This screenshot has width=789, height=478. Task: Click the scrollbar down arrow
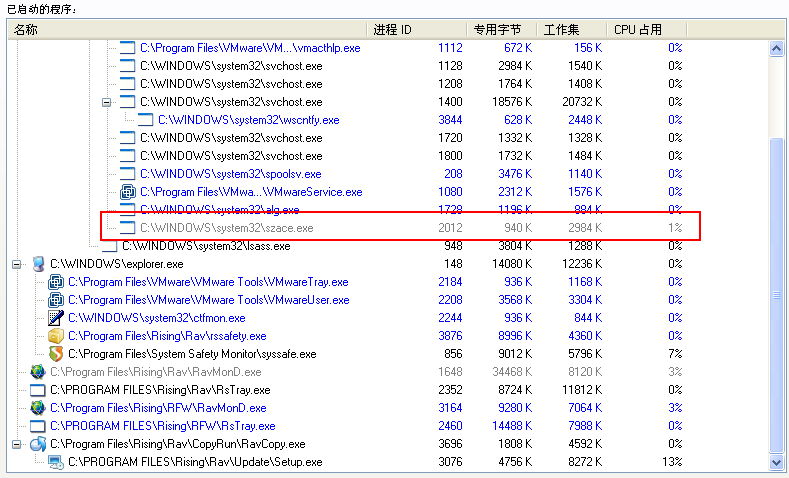[776, 461]
